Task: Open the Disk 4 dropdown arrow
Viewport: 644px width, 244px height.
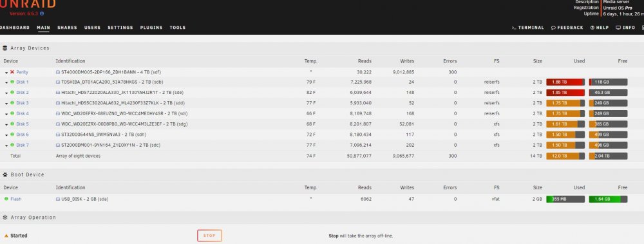Action: [x=6, y=114]
